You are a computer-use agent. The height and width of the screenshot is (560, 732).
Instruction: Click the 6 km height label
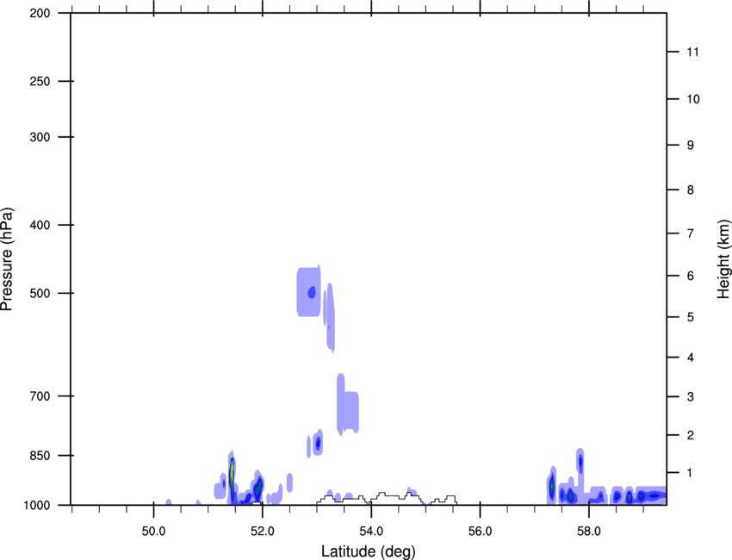pyautogui.click(x=690, y=276)
